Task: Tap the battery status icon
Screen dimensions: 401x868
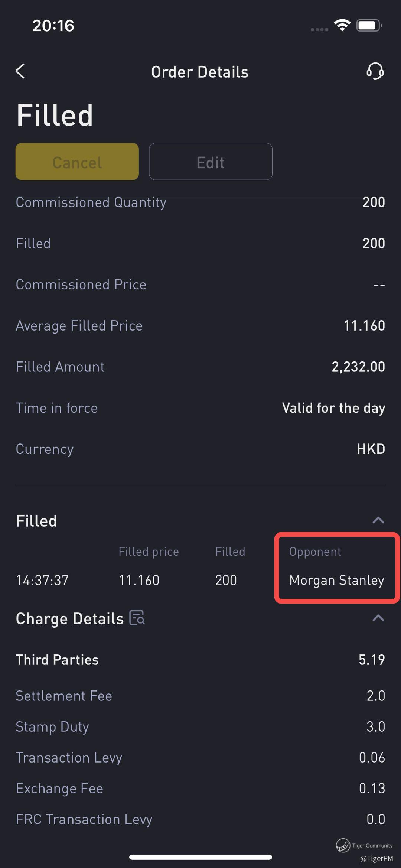Action: pos(369,25)
